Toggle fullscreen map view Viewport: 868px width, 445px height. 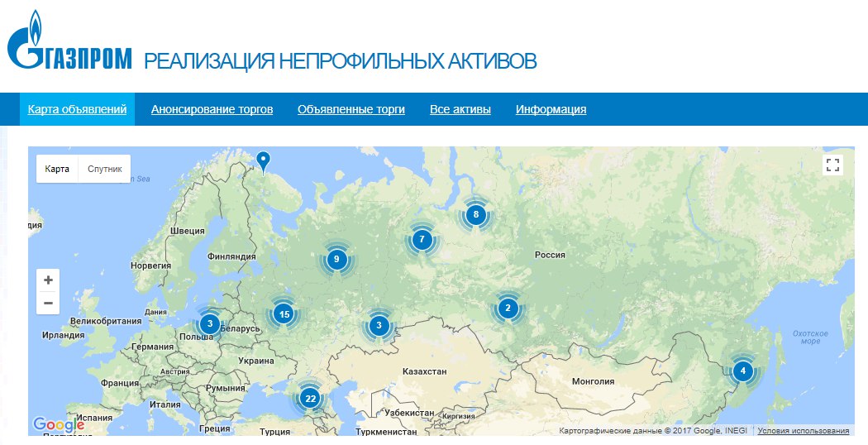[832, 165]
